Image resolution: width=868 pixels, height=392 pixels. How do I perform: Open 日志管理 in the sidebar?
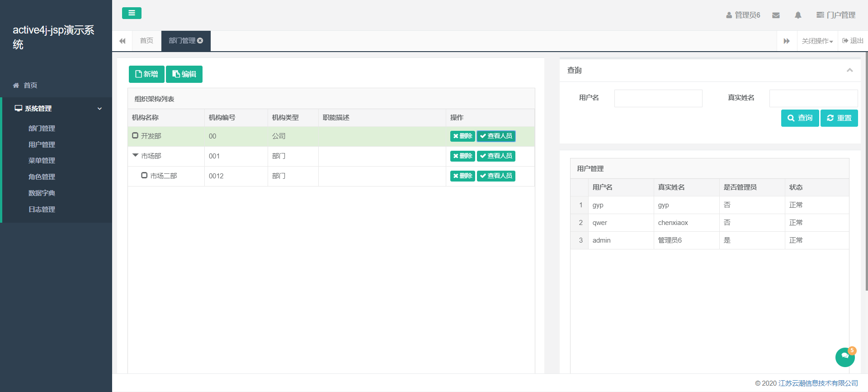coord(42,210)
